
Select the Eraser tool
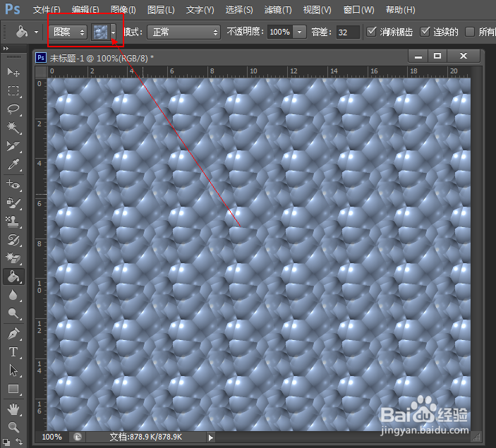pos(13,258)
